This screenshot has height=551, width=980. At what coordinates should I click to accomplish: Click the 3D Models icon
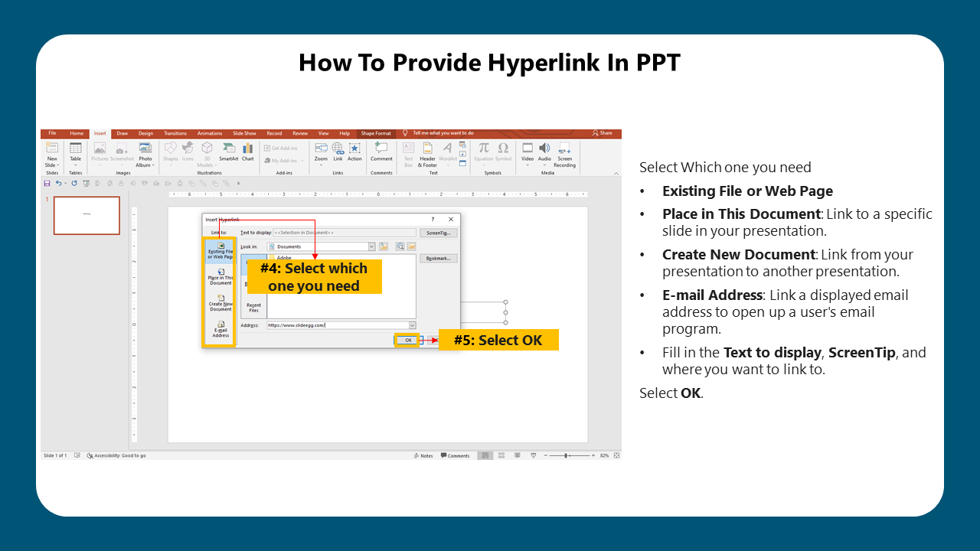click(207, 148)
